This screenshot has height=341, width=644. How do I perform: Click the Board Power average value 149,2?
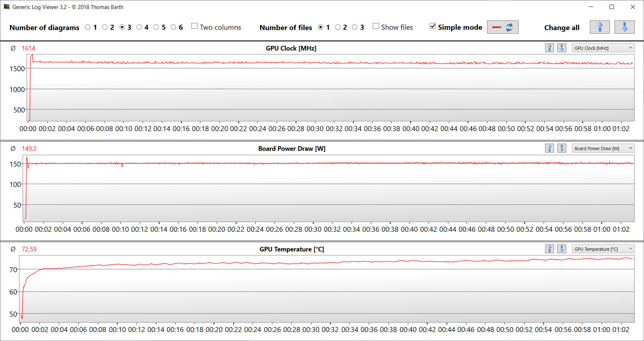tap(29, 149)
